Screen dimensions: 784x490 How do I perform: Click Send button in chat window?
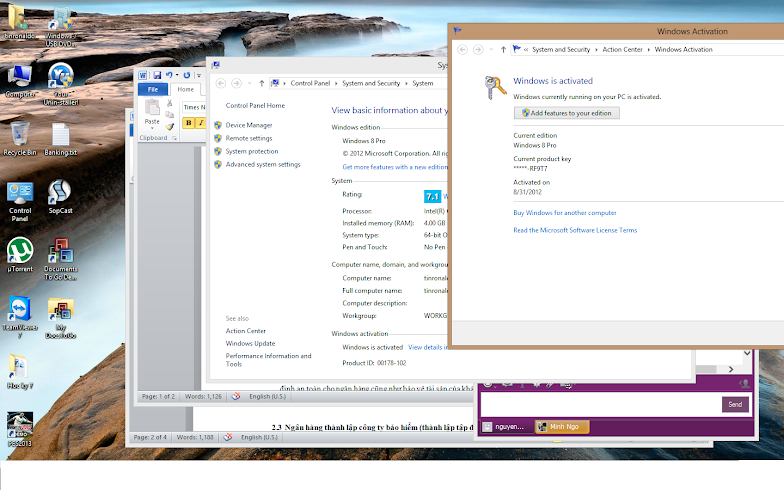[x=735, y=404]
